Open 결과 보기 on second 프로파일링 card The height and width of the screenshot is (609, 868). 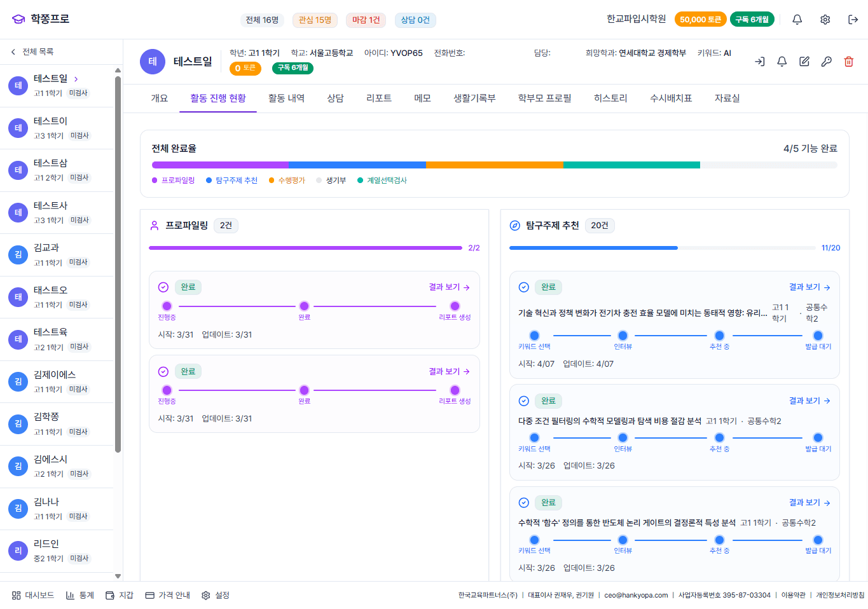tap(449, 372)
